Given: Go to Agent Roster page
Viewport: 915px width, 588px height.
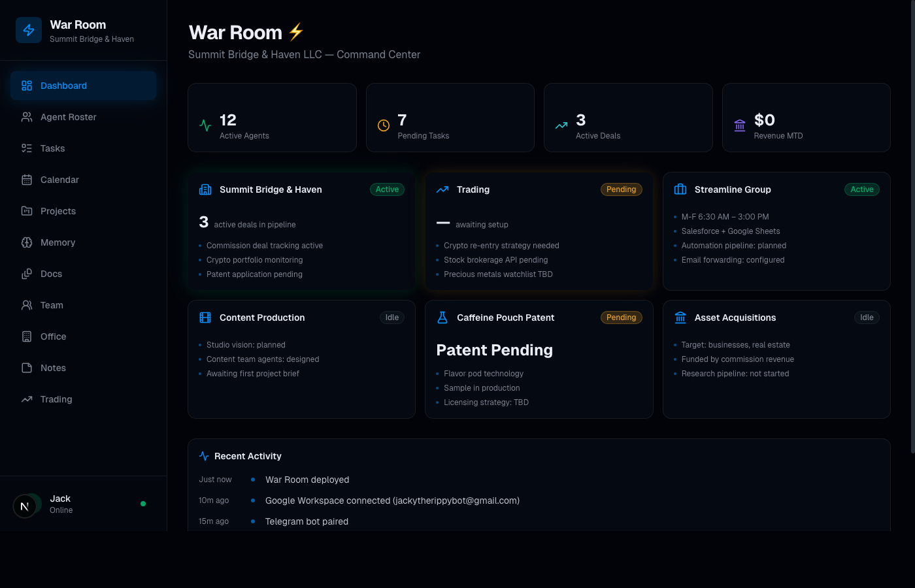Looking at the screenshot, I should [x=84, y=117].
